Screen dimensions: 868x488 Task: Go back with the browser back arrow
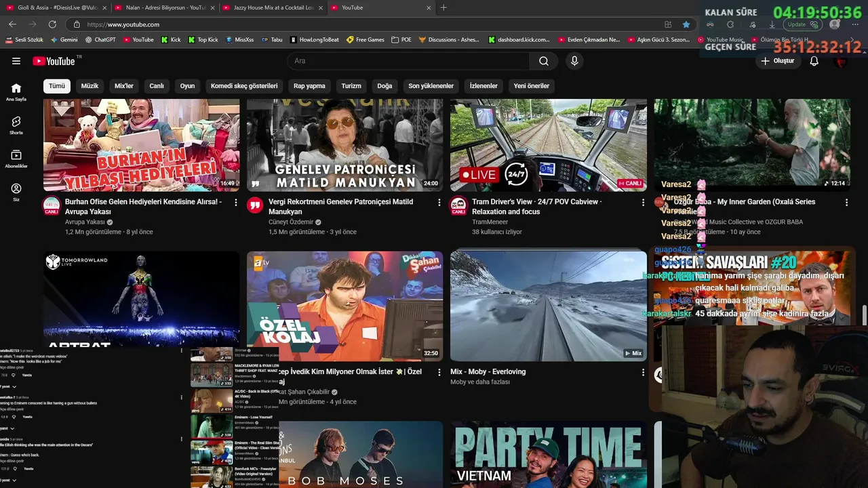[12, 24]
